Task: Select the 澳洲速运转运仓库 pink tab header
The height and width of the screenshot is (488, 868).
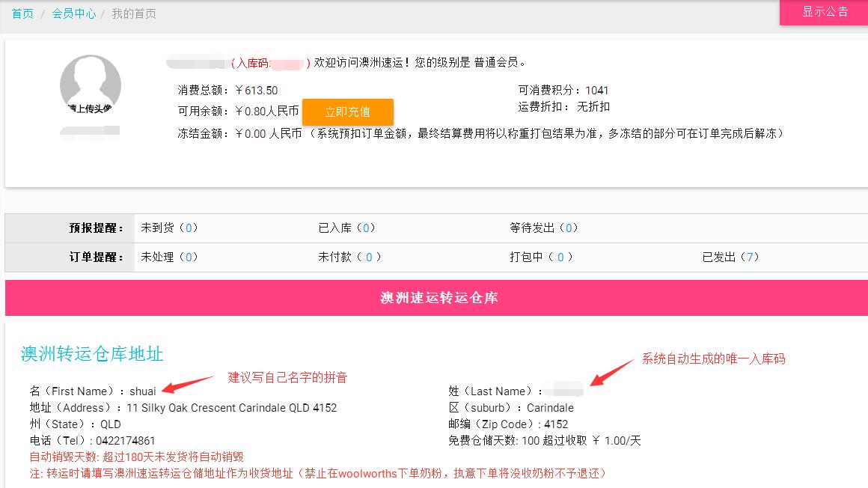Action: [x=438, y=298]
